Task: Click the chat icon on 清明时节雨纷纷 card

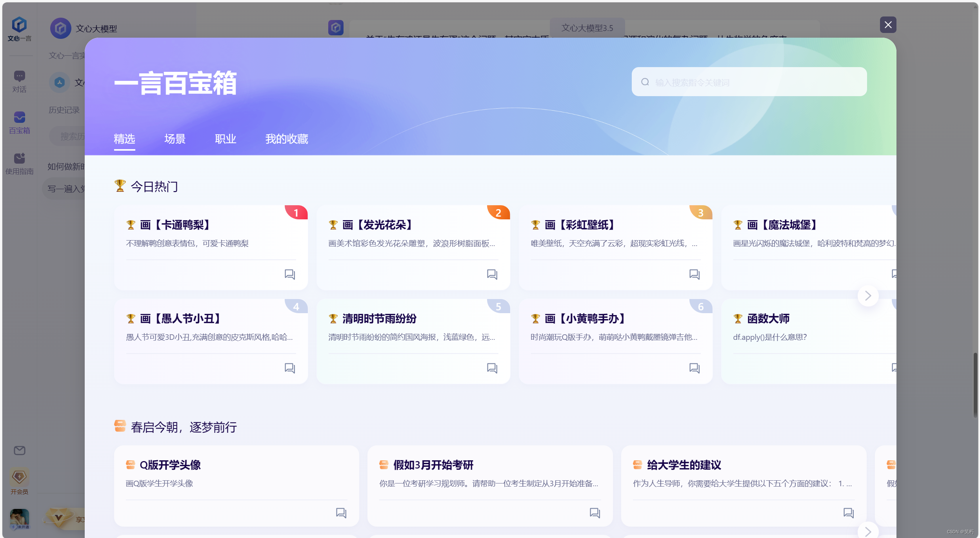Action: point(492,368)
